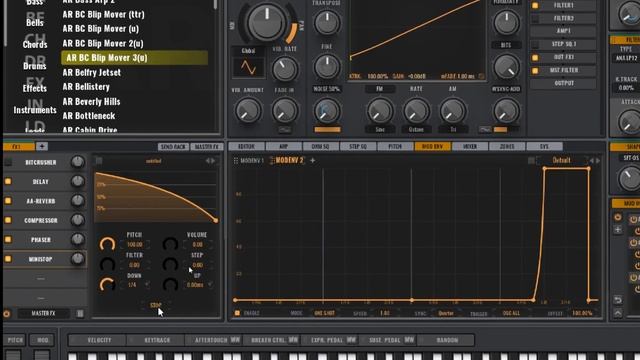
Task: Add a new mod envelope with the plus icon
Action: click(313, 160)
